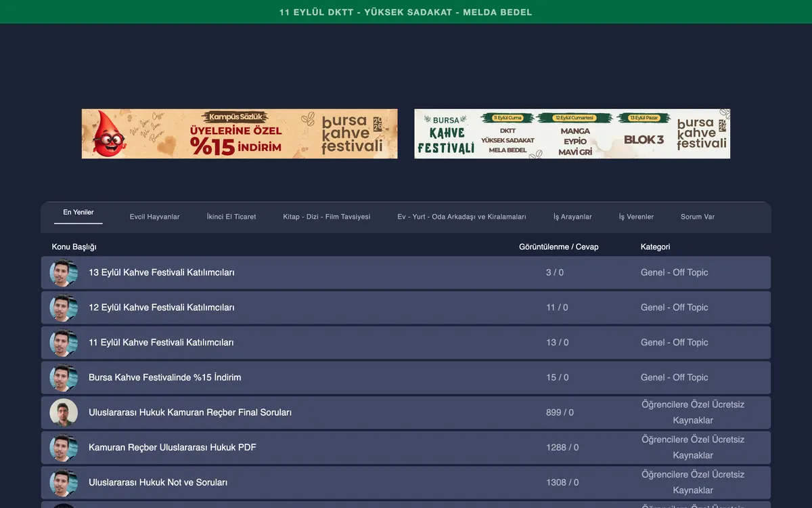Viewport: 812px width, 508px height.
Task: Select the İkinci El Ticaret tab
Action: (x=231, y=217)
